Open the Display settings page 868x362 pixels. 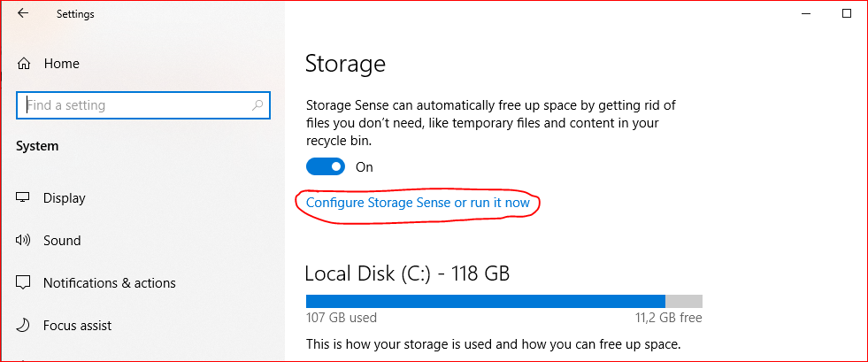pos(65,198)
